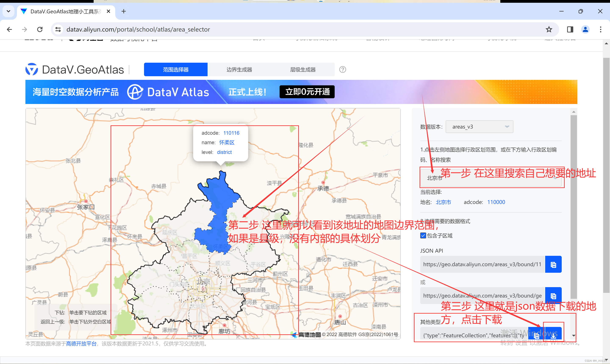Switch to the 层级生成器 tab
This screenshot has height=364, width=610.
[x=302, y=70]
